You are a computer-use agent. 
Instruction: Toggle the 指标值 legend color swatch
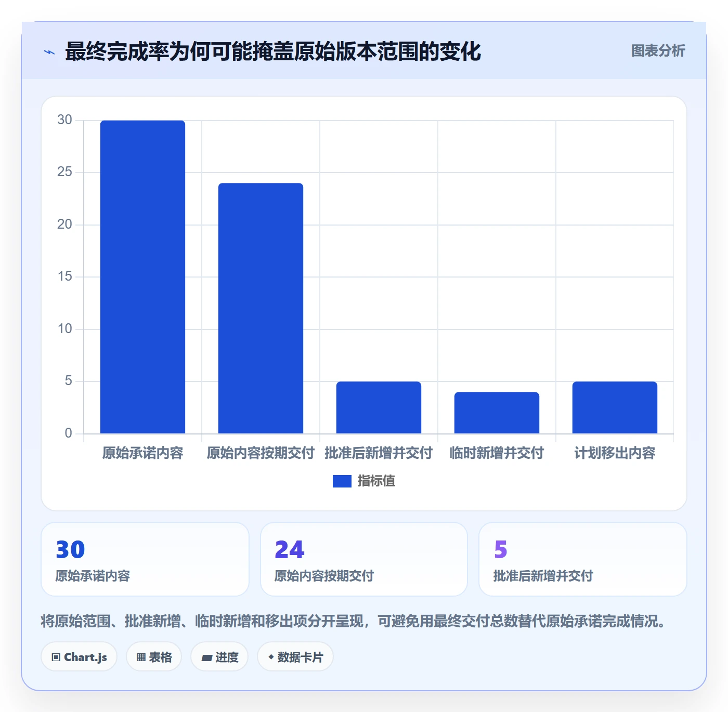(x=342, y=481)
